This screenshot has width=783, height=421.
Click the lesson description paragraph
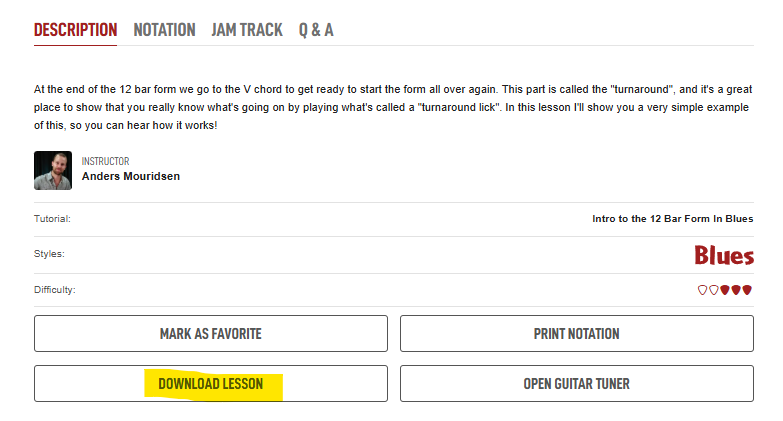(x=393, y=107)
